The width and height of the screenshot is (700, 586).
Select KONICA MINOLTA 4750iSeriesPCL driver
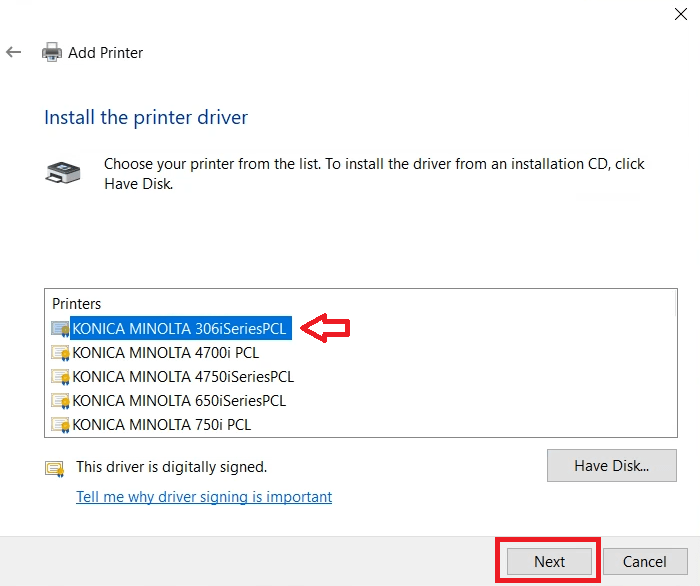[x=183, y=377]
